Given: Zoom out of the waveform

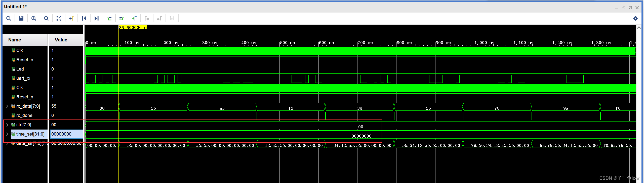Looking at the screenshot, I should point(46,18).
